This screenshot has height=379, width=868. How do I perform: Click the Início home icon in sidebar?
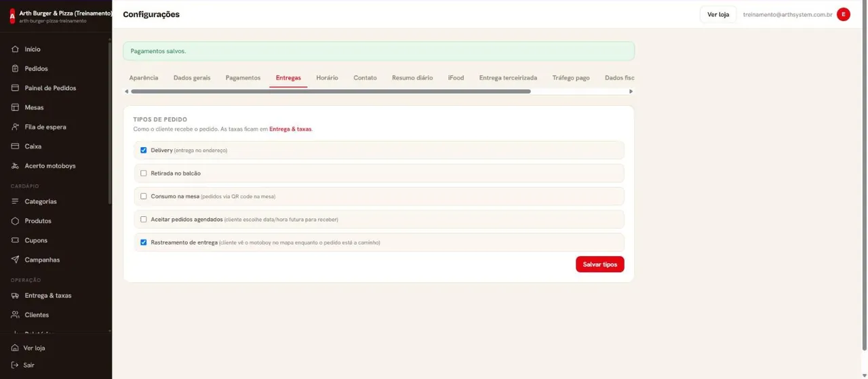15,49
